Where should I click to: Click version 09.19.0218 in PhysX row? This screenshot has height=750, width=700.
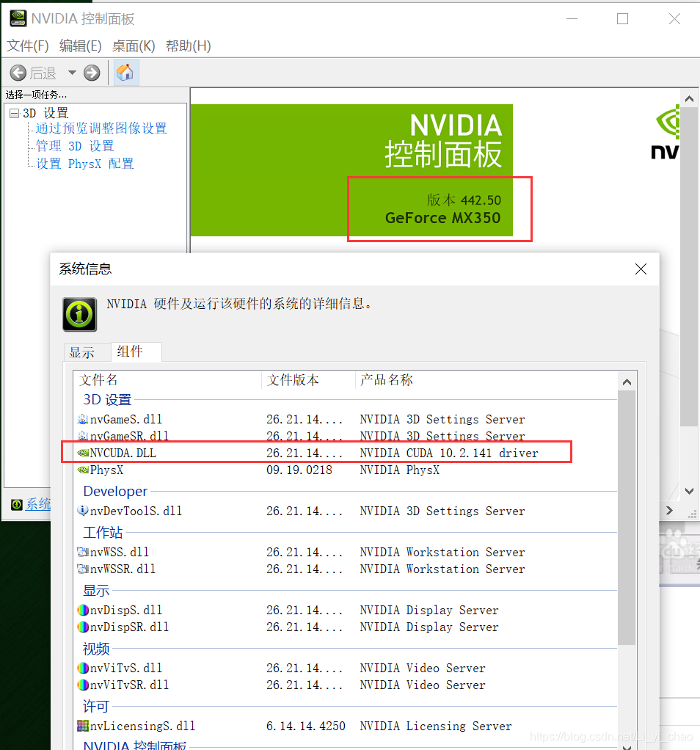coord(299,470)
